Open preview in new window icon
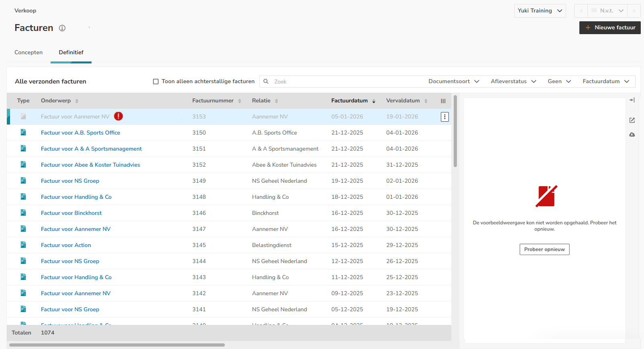 click(x=632, y=120)
